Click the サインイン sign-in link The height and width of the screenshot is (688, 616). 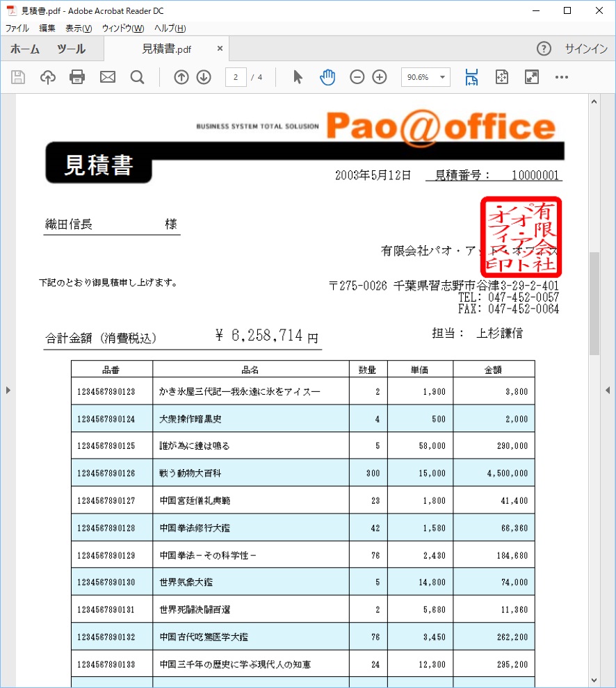(x=586, y=49)
